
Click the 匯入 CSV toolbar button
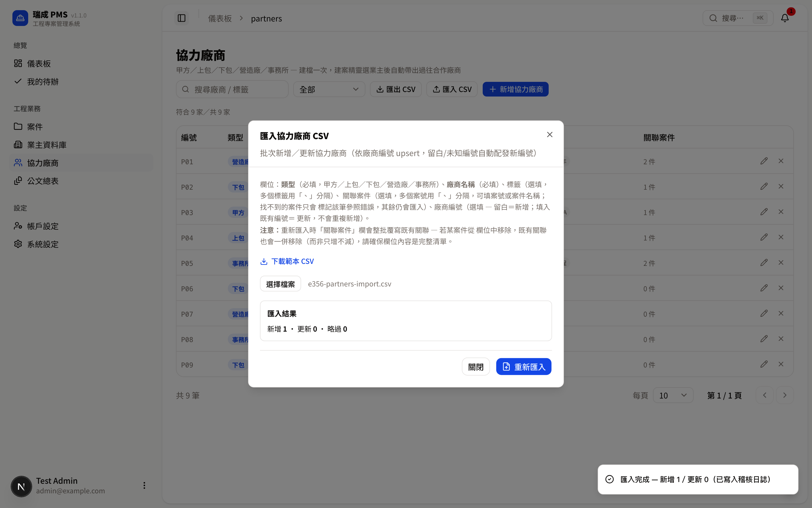coord(452,89)
